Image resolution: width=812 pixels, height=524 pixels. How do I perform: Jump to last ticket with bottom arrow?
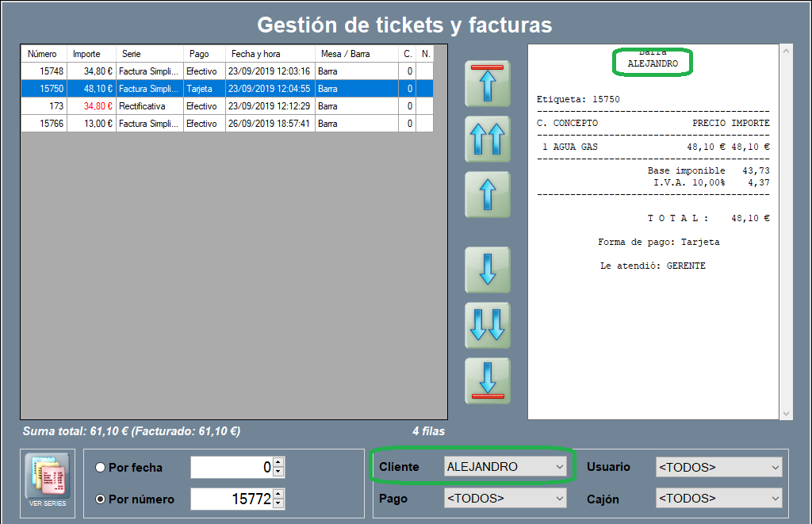point(487,381)
